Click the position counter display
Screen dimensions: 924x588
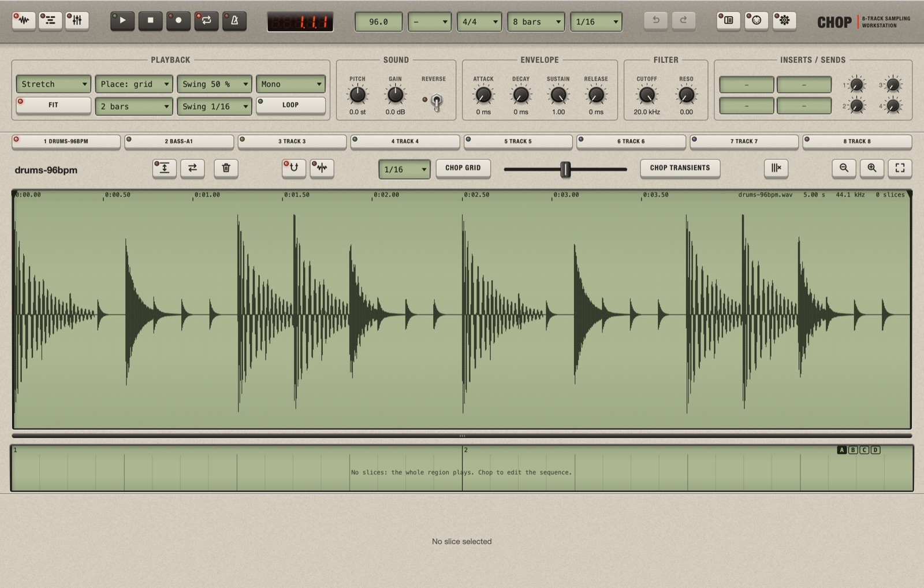click(x=300, y=22)
